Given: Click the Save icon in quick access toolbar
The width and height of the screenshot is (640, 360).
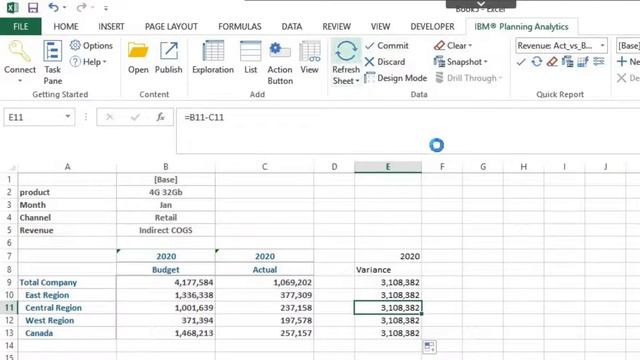Looking at the screenshot, I should tap(33, 7).
